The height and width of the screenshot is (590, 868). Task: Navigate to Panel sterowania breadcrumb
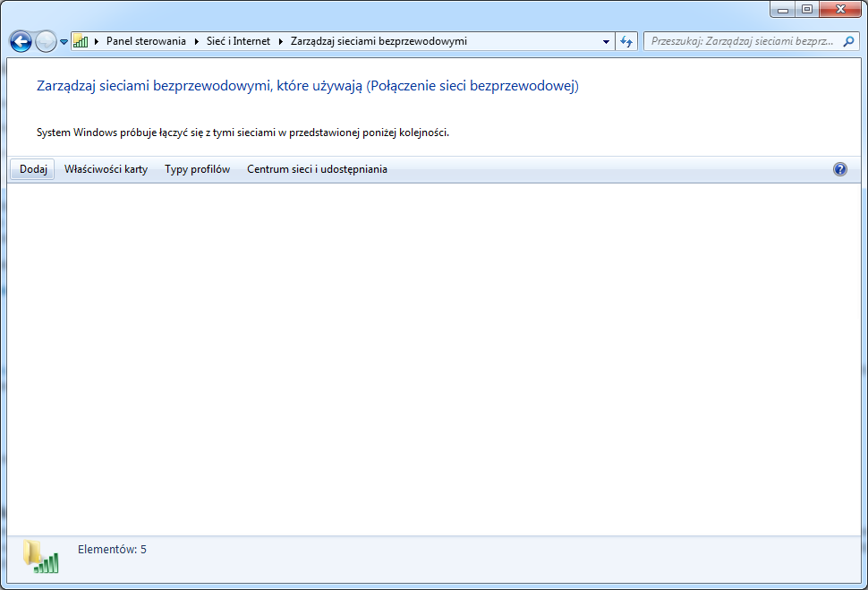click(146, 41)
